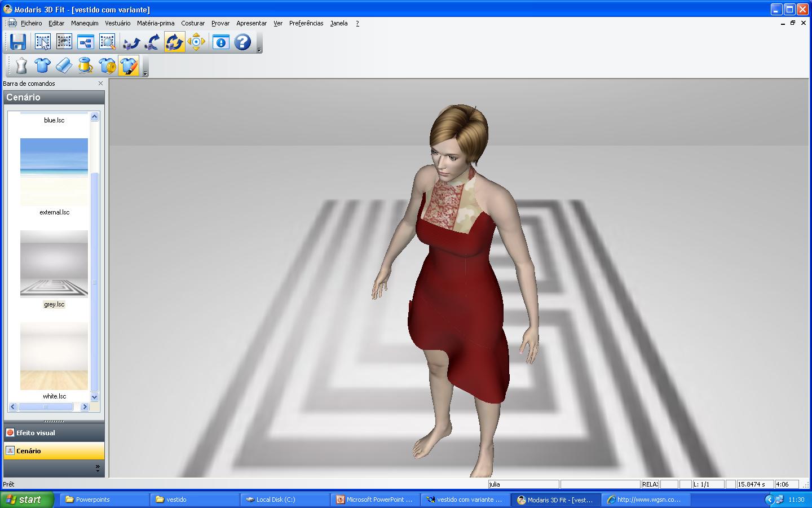Open the Ficheiro menu

(x=31, y=23)
